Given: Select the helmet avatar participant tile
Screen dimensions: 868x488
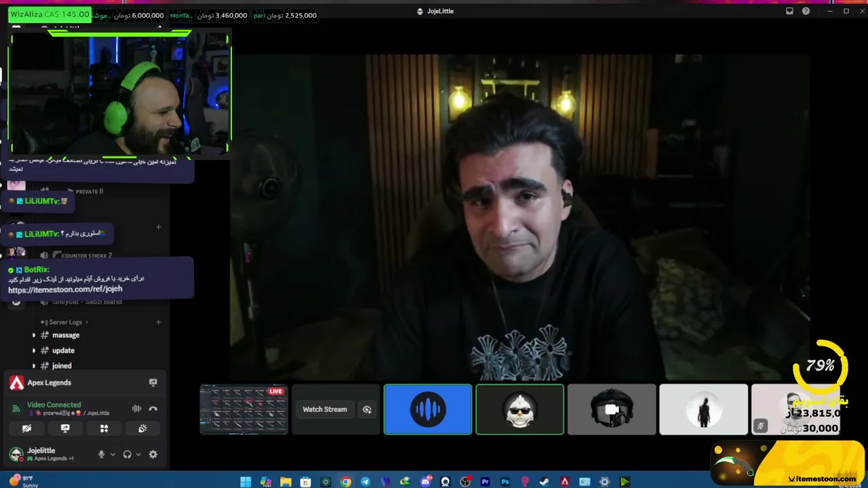Looking at the screenshot, I should pyautogui.click(x=612, y=409).
